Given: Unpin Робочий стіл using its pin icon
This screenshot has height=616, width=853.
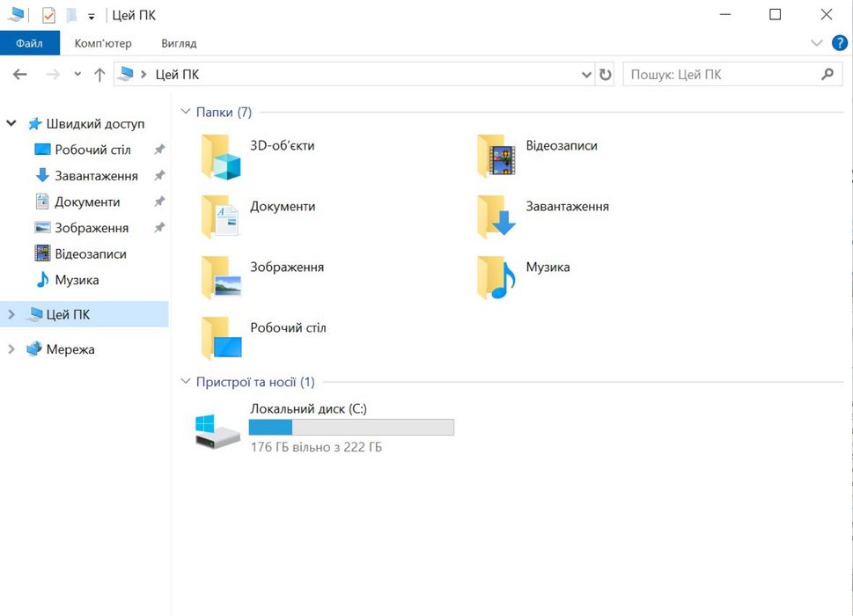Looking at the screenshot, I should coord(159,150).
